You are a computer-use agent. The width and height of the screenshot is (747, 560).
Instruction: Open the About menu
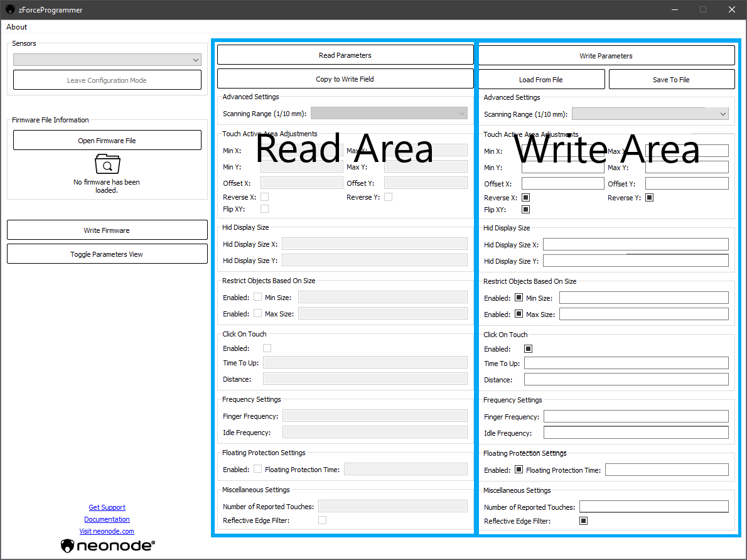pyautogui.click(x=17, y=27)
